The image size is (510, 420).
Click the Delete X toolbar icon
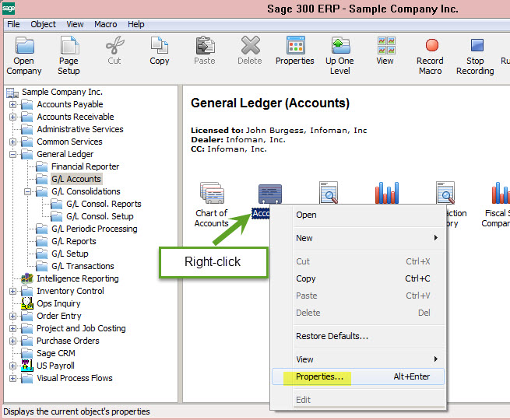pyautogui.click(x=250, y=45)
